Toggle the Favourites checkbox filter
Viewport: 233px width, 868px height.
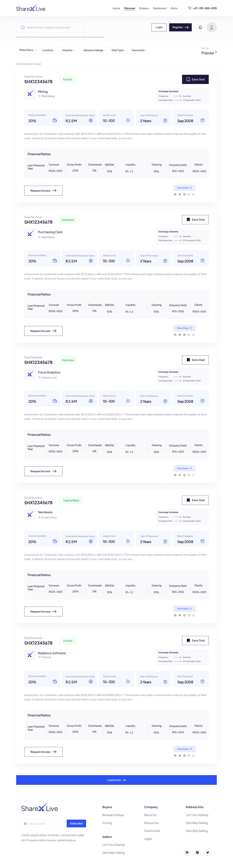[146, 50]
